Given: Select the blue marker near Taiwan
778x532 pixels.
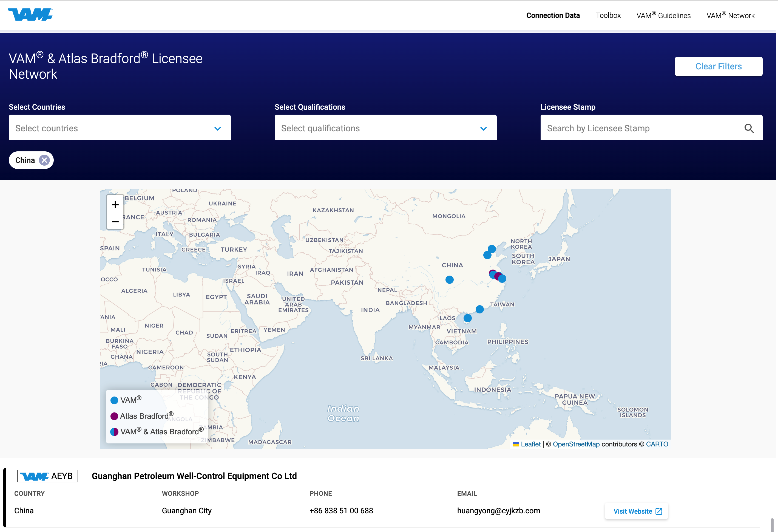Looking at the screenshot, I should (480, 309).
